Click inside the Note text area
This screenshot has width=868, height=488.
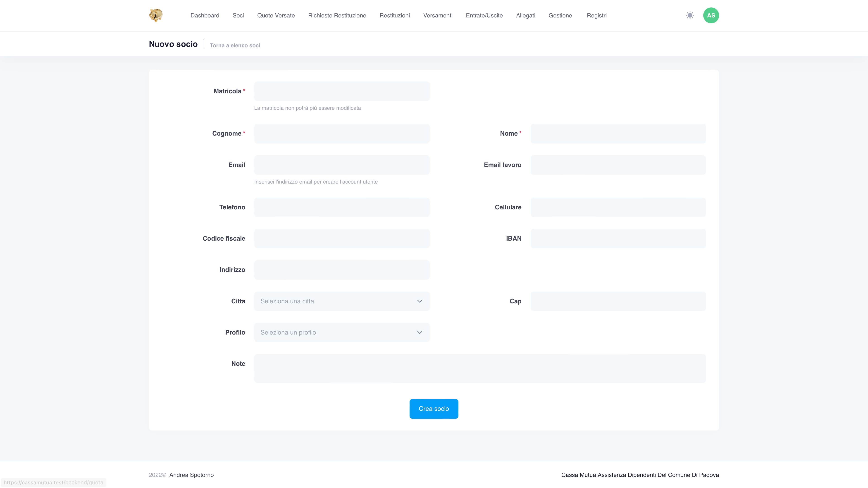click(480, 368)
